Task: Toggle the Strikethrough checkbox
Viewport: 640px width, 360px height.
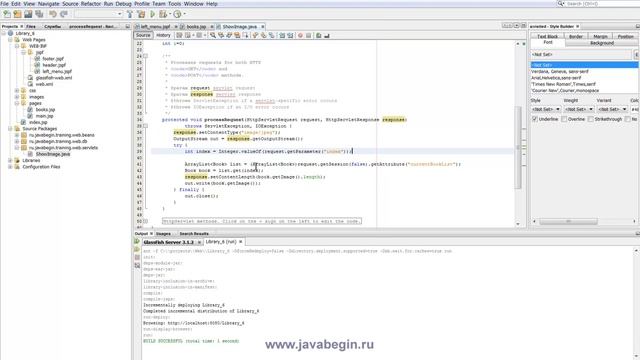Action: click(591, 119)
